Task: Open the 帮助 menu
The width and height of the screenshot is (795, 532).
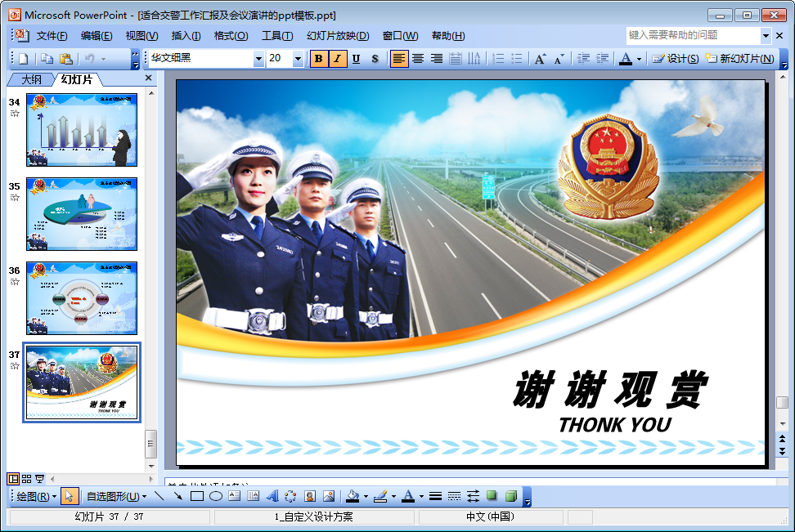Action: (x=447, y=36)
